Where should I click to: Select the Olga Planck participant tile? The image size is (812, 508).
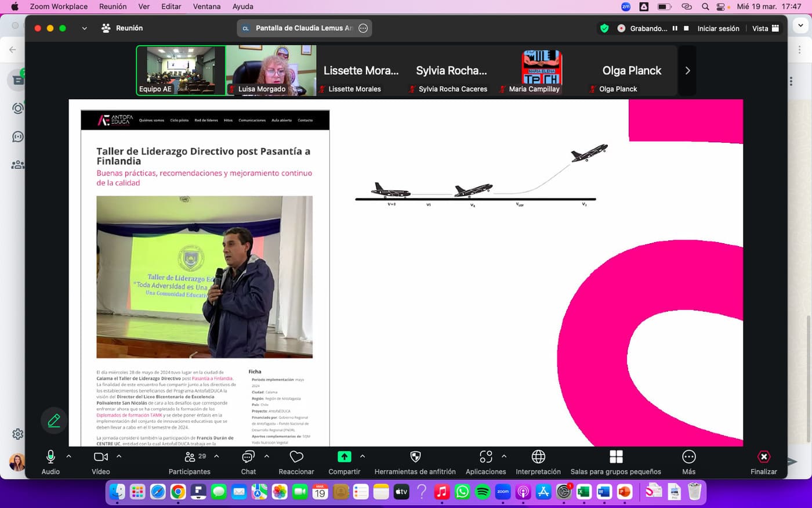click(632, 70)
